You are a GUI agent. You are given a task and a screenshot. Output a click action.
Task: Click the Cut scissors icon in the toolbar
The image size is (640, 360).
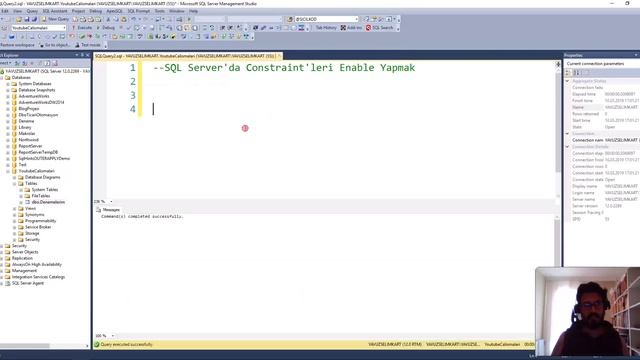pyautogui.click(x=108, y=19)
